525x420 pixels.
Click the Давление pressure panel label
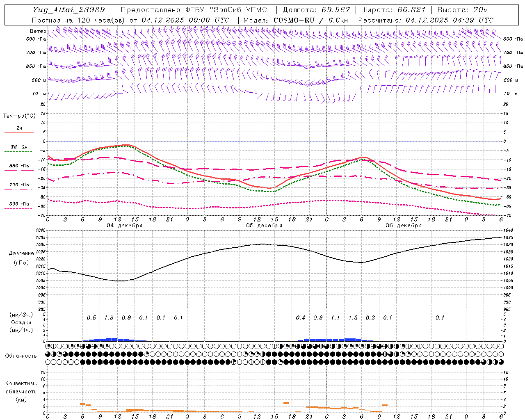[x=21, y=253]
